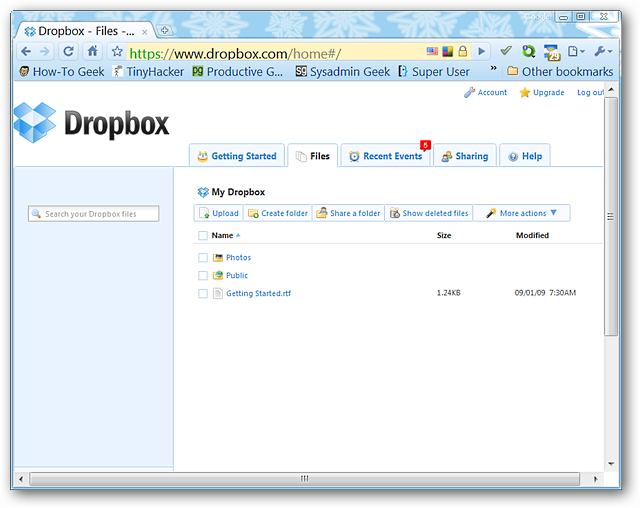Image resolution: width=640 pixels, height=508 pixels.
Task: Expand the More actions dropdown
Action: (x=521, y=213)
